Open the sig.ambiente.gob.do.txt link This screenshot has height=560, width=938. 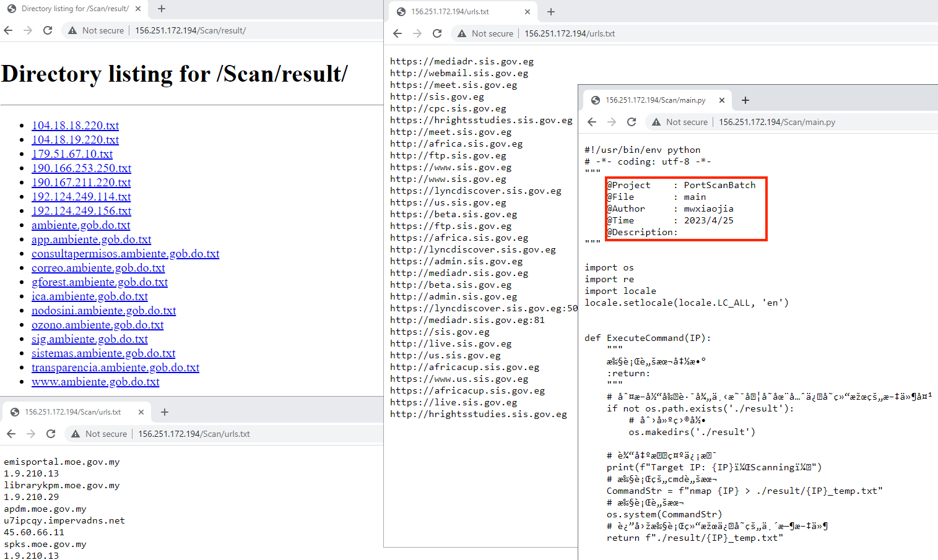coord(89,338)
